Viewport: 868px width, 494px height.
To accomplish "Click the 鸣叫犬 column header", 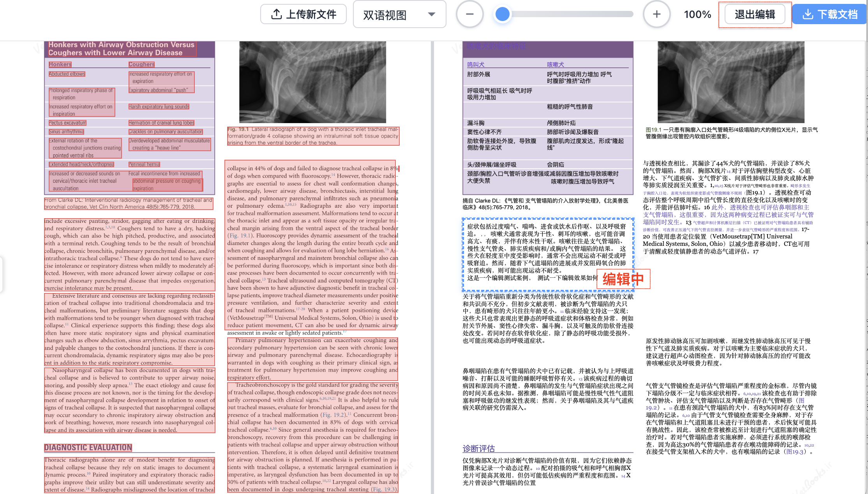I will pos(476,65).
